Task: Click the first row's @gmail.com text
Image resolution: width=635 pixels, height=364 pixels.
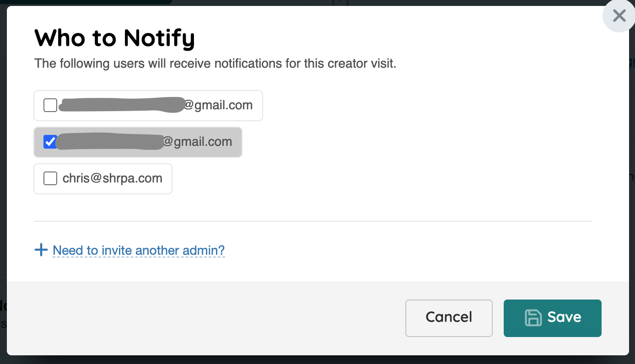Action: pos(218,105)
